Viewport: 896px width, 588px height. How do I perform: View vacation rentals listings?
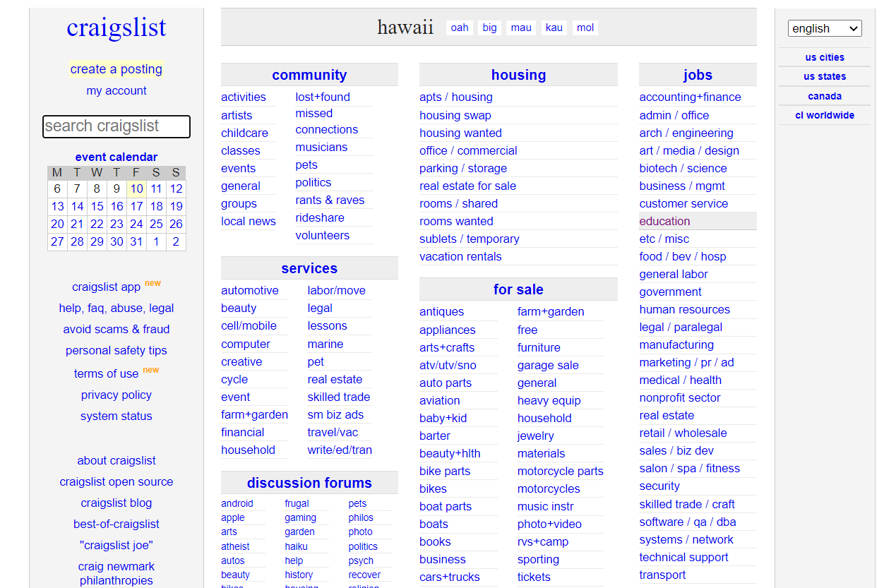point(460,256)
